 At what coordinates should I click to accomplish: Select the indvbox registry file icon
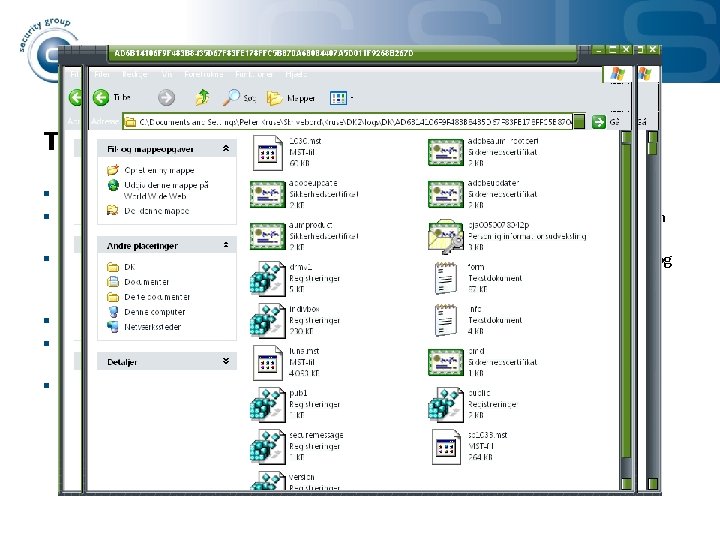[x=268, y=321]
